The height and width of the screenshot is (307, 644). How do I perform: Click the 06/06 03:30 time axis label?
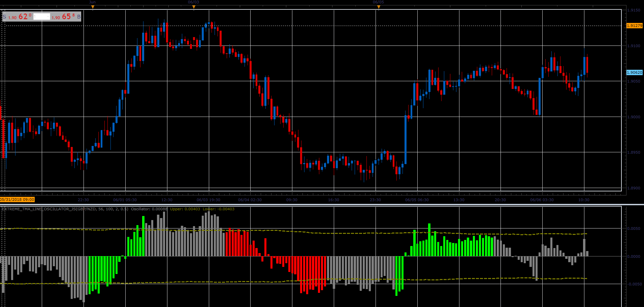click(x=542, y=200)
